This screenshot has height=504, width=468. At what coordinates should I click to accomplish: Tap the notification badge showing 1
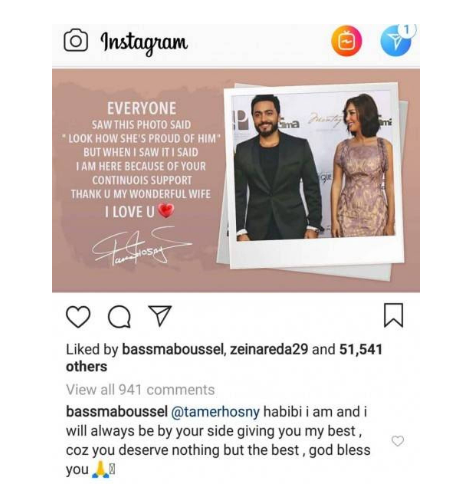[x=406, y=30]
